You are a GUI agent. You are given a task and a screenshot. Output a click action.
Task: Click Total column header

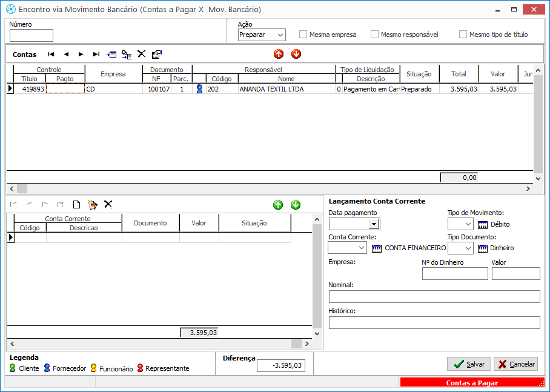click(x=459, y=74)
